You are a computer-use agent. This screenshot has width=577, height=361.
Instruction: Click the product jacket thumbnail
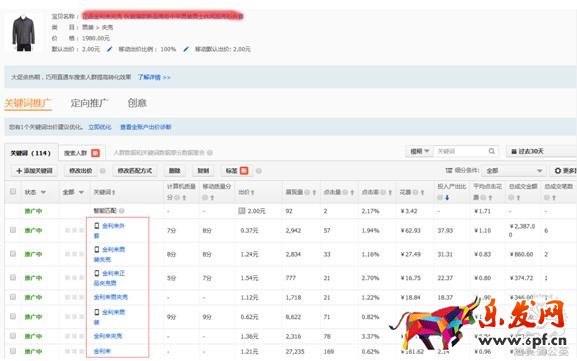(24, 33)
